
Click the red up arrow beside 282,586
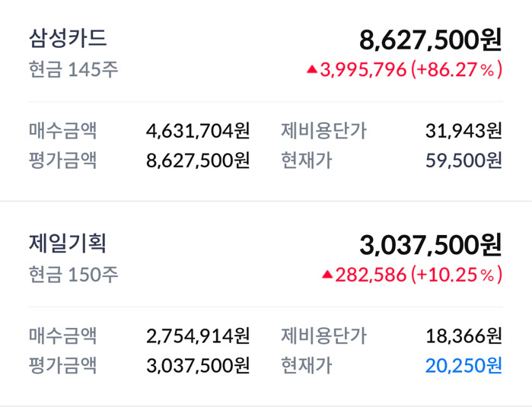tap(327, 274)
